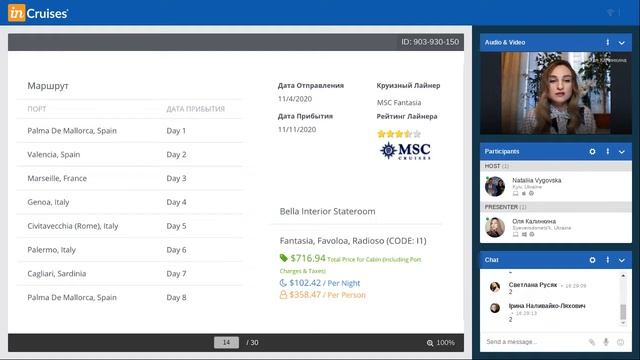This screenshot has width=640, height=360.
Task: Click the chat scrollbar up arrow
Action: pyautogui.click(x=623, y=276)
